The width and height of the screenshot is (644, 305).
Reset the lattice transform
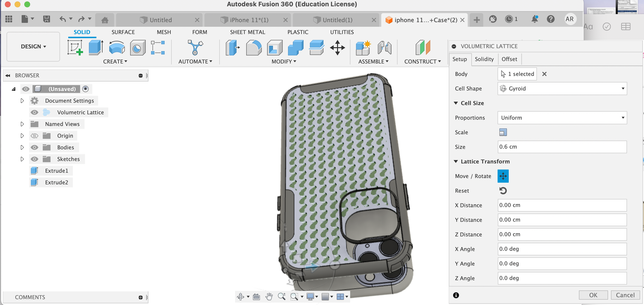503,191
